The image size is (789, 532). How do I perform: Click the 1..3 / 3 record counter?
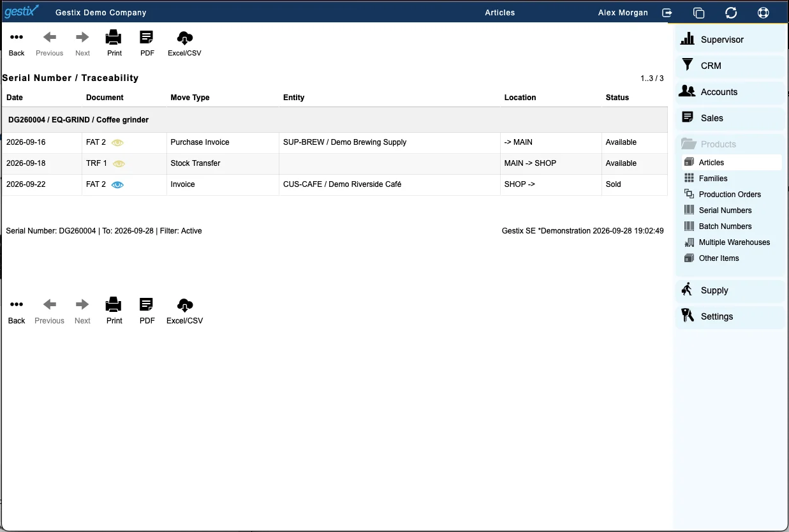click(x=652, y=78)
